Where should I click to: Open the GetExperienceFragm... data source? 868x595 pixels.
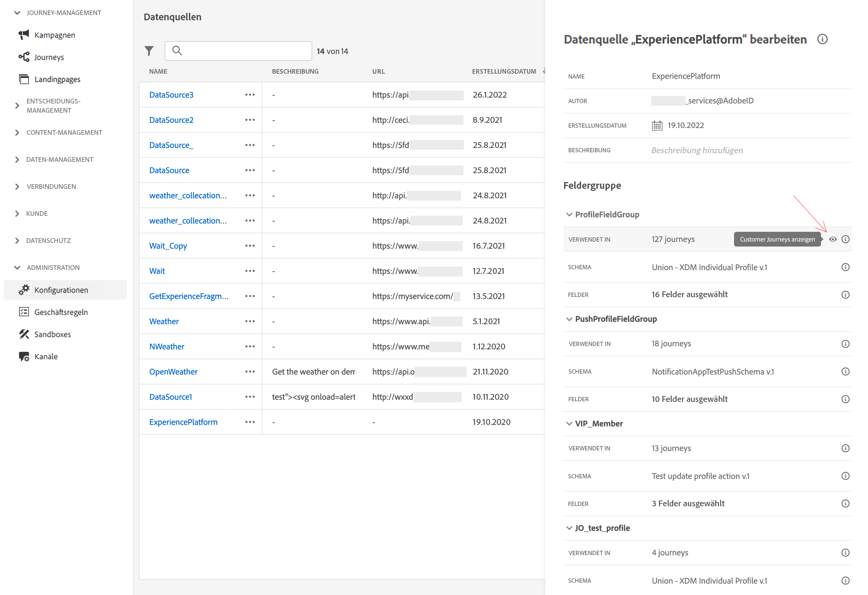click(189, 296)
